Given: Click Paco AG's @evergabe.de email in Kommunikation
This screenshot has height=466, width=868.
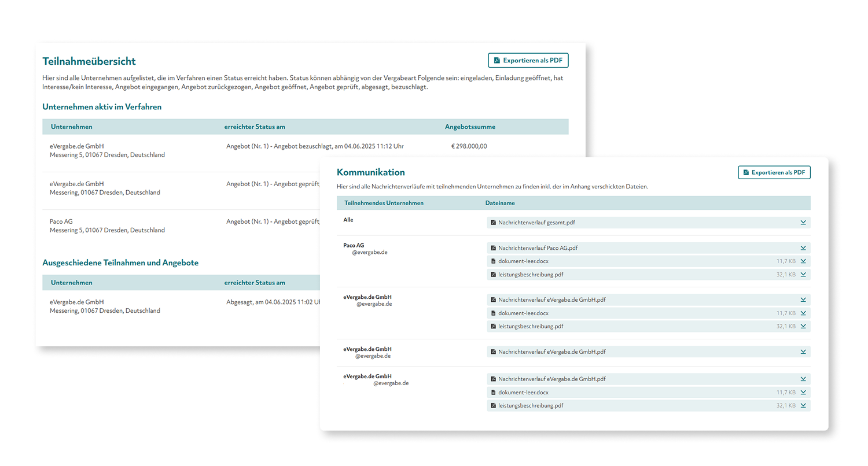Looking at the screenshot, I should point(369,252).
